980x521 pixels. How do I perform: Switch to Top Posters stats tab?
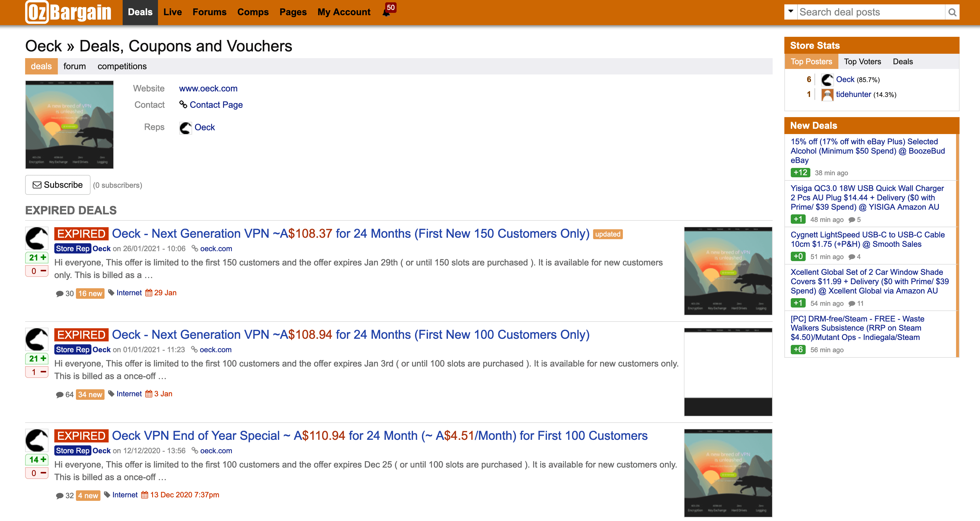(811, 62)
